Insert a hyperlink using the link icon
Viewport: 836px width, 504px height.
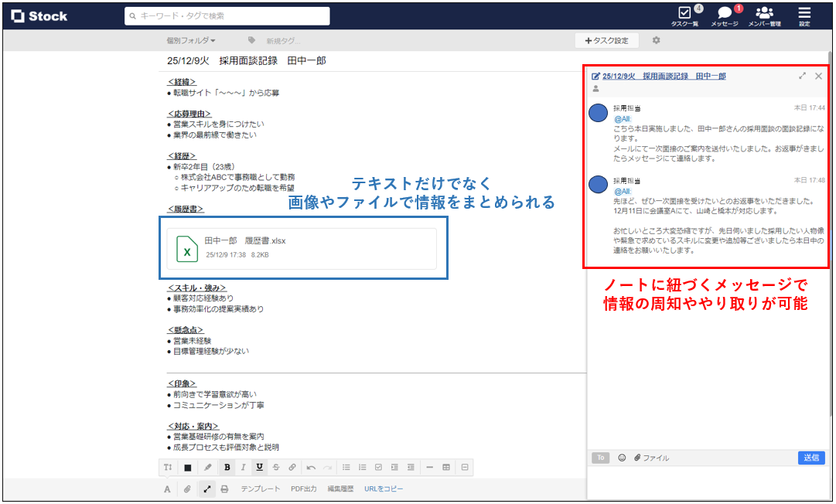[x=292, y=467]
